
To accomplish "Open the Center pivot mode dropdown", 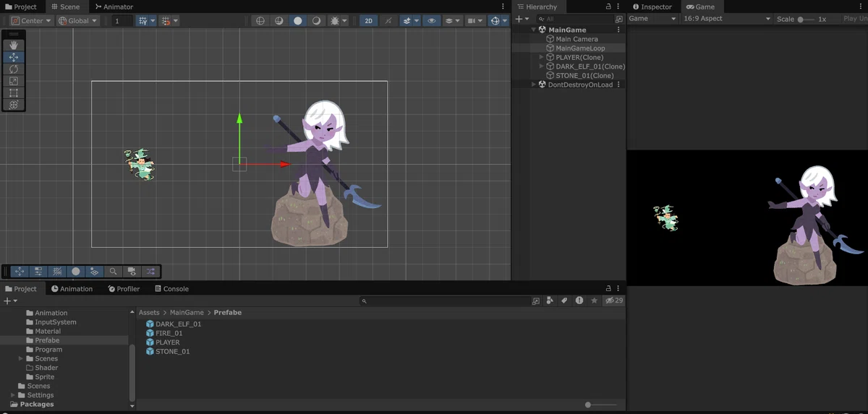I will tap(31, 21).
